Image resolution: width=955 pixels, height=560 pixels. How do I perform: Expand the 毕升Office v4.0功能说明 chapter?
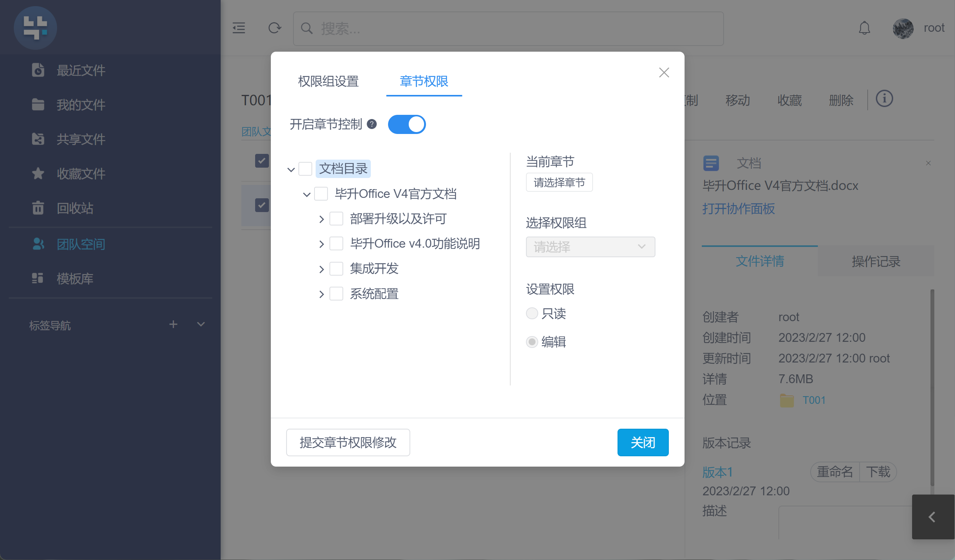[322, 244]
